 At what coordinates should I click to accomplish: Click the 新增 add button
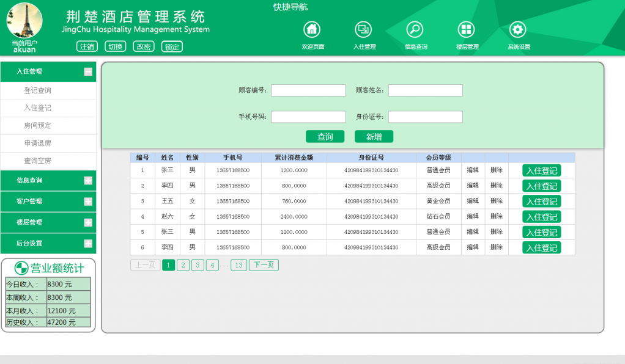pyautogui.click(x=374, y=137)
